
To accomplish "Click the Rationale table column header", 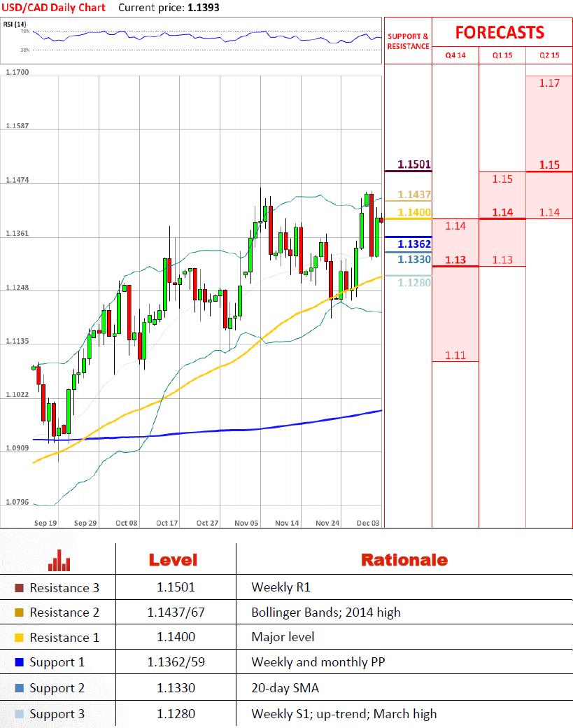I will point(404,560).
